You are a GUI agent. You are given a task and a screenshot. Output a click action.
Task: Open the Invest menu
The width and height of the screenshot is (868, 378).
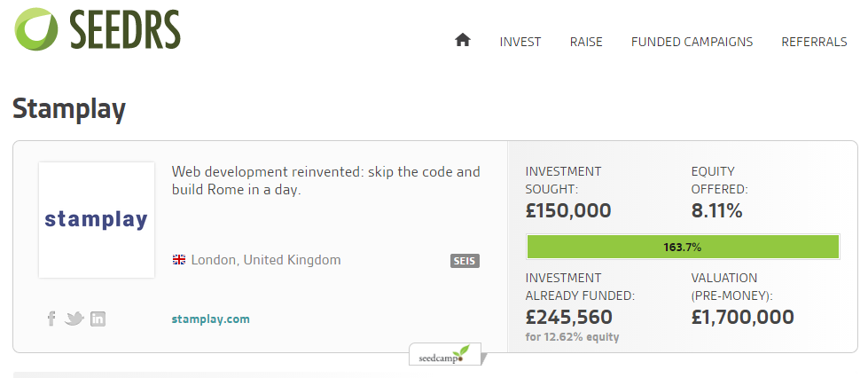pyautogui.click(x=520, y=42)
